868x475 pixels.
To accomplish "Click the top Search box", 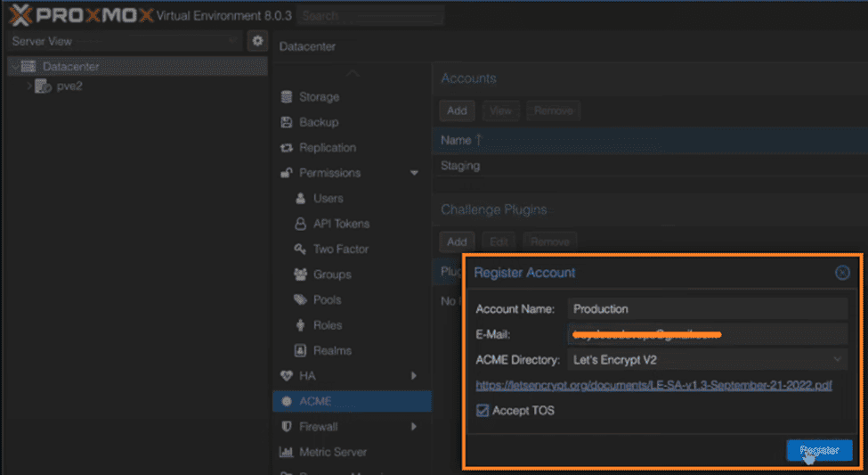I will (370, 15).
